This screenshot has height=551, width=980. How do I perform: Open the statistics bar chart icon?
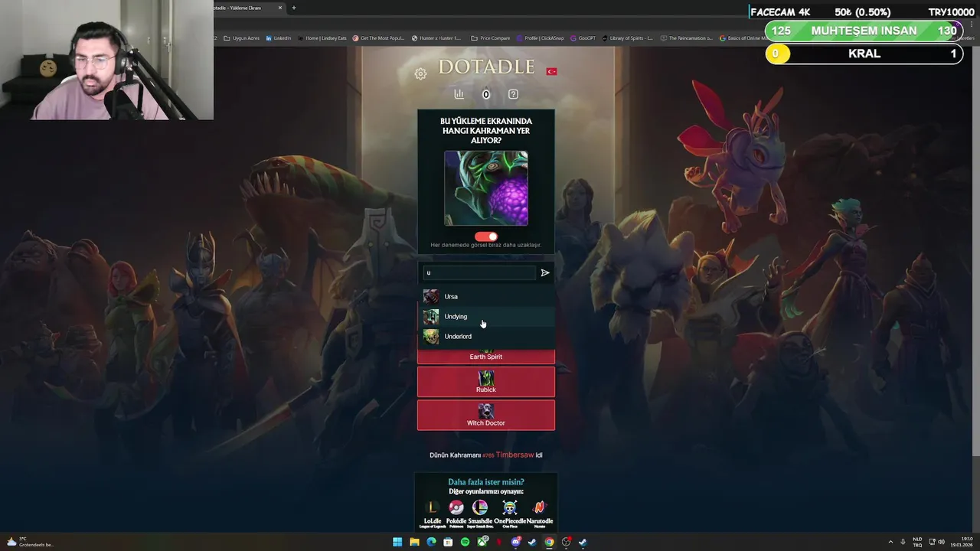pyautogui.click(x=459, y=94)
